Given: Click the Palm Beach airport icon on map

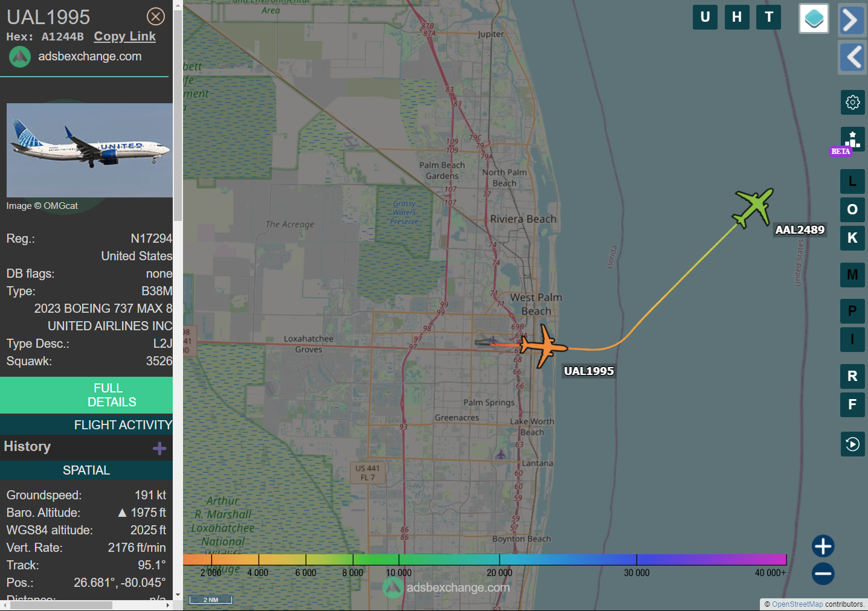Looking at the screenshot, I should [492, 341].
